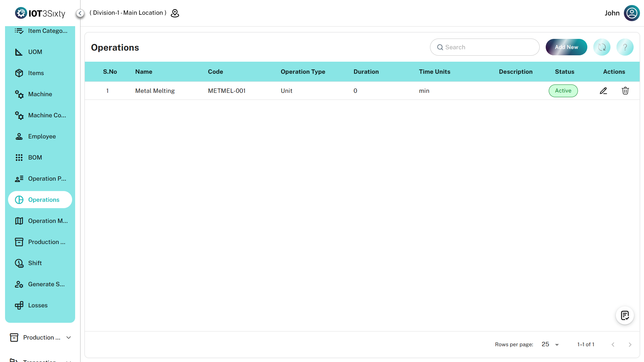Open the help question mark icon
The height and width of the screenshot is (362, 644).
[625, 47]
